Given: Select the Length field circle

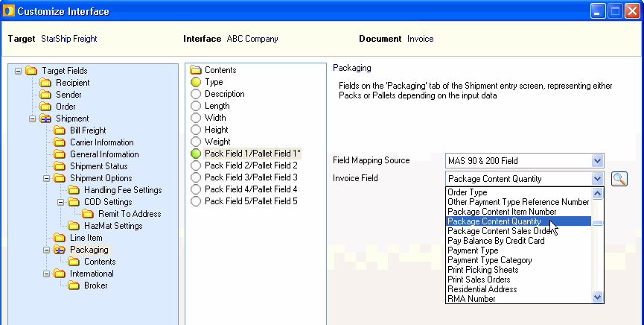Looking at the screenshot, I should (x=196, y=106).
